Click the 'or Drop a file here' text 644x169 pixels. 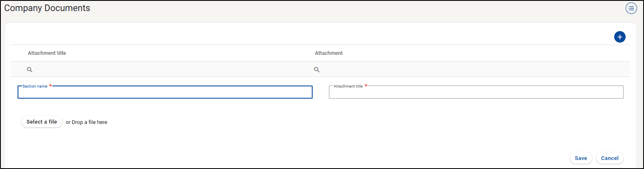pos(87,122)
